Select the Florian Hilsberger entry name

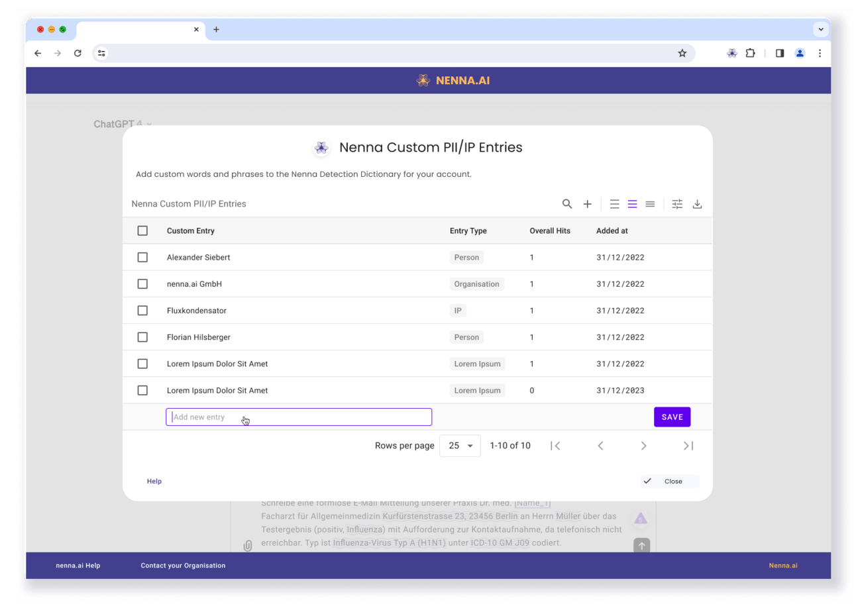click(x=199, y=337)
